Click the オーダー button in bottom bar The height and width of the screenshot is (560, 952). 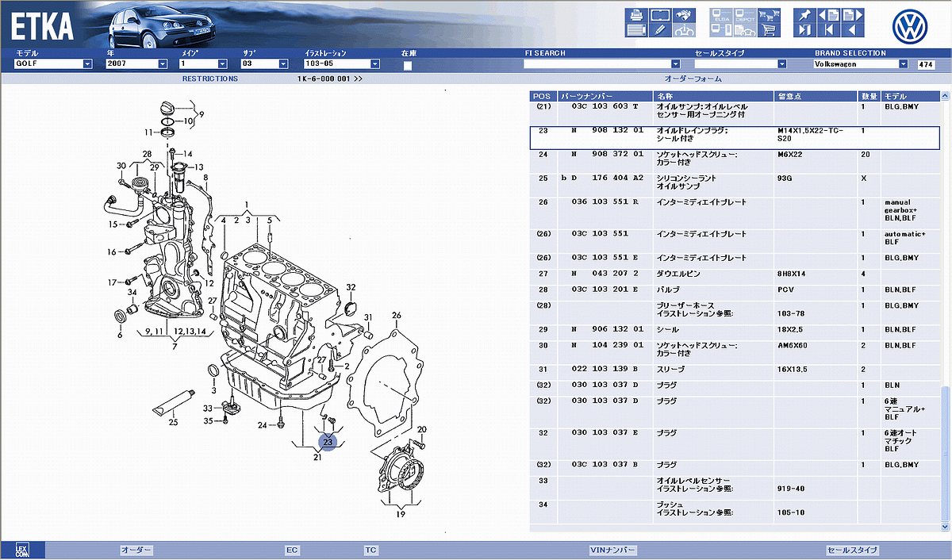136,550
